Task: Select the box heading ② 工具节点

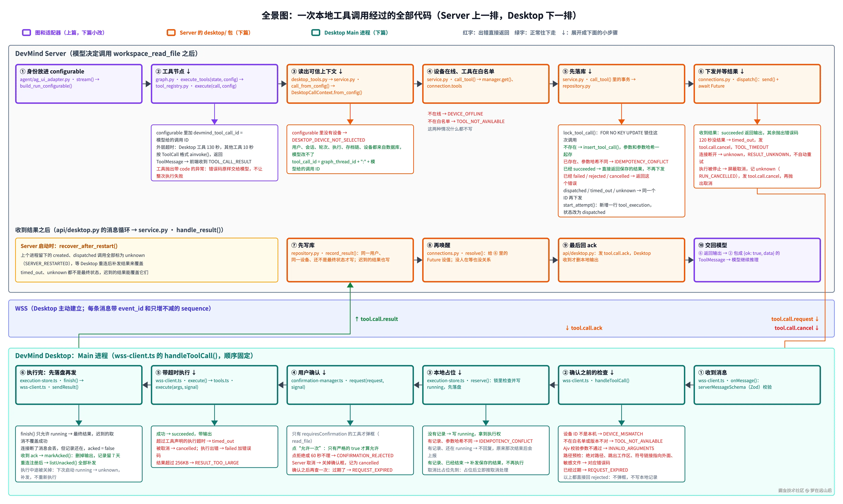Action: coord(173,71)
